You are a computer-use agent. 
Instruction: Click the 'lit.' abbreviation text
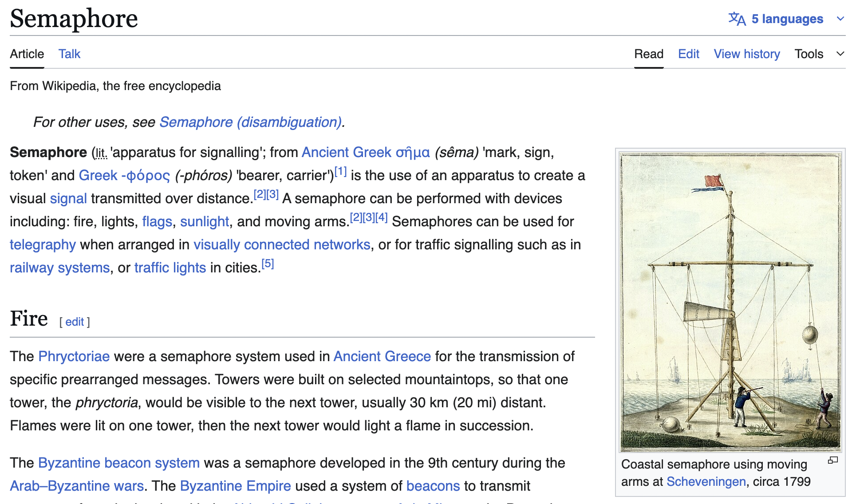[x=101, y=153]
